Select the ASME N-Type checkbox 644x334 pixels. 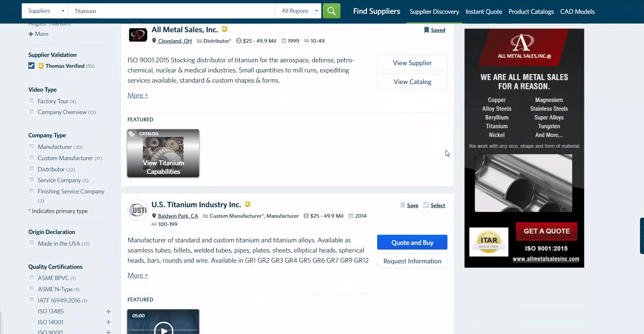pyautogui.click(x=32, y=289)
